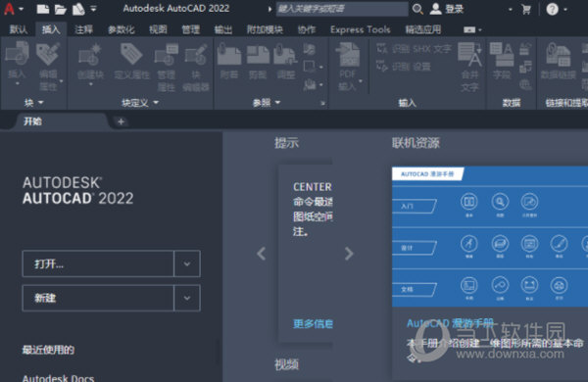Viewport: 588px width, 382px height.
Task: Click the 登录 sign-in user icon
Action: click(436, 9)
